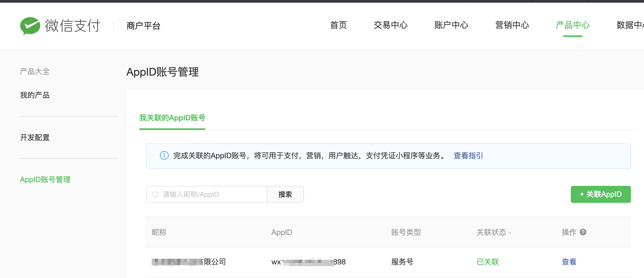Select AppID账号管理 in the sidebar

click(x=45, y=179)
